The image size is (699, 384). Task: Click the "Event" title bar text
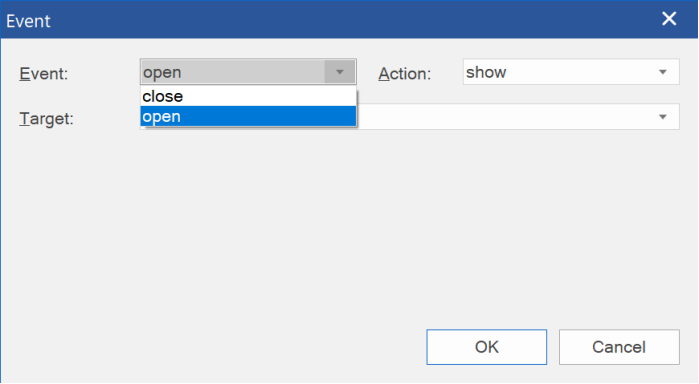(x=28, y=21)
